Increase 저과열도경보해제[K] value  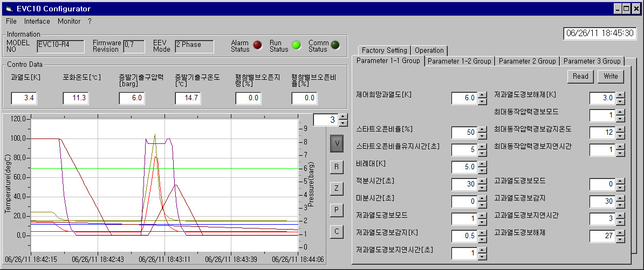(621, 95)
